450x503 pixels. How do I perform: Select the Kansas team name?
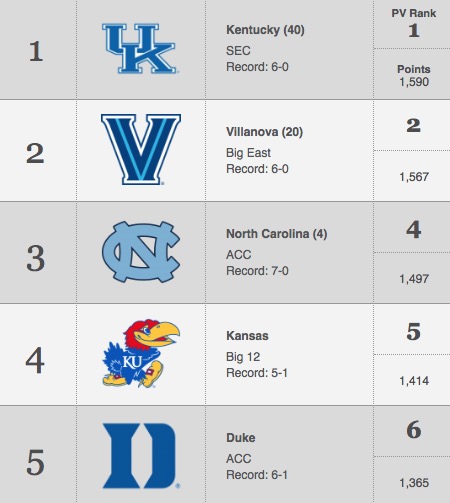point(247,336)
